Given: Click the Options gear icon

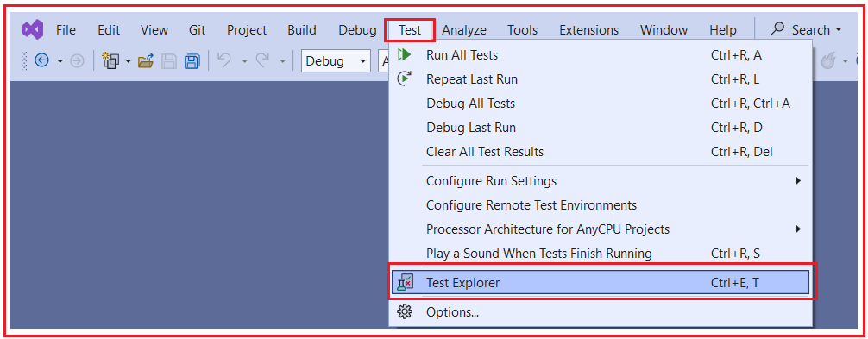Looking at the screenshot, I should click(405, 312).
